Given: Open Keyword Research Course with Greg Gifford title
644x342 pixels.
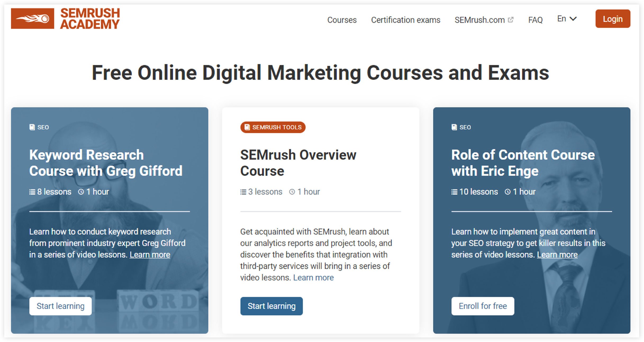Looking at the screenshot, I should point(106,163).
